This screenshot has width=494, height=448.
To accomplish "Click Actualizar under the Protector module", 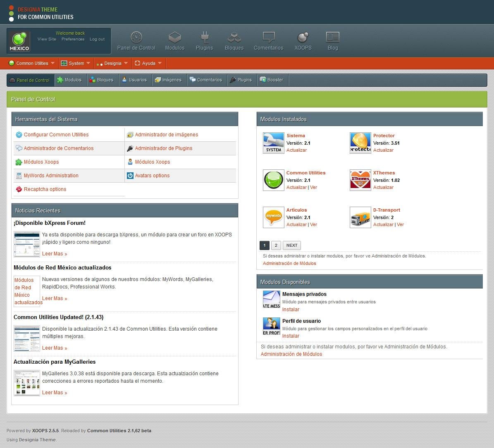I will [383, 150].
